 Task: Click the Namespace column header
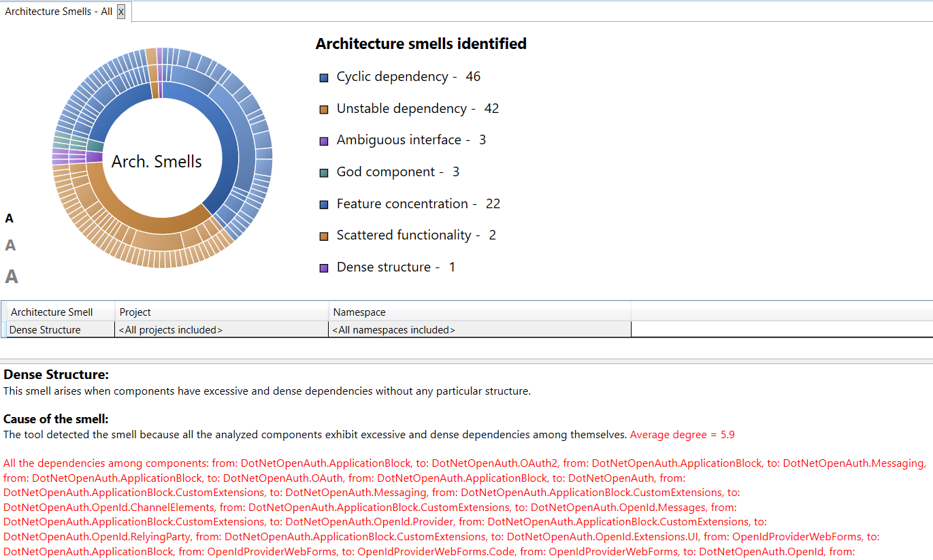(x=359, y=312)
